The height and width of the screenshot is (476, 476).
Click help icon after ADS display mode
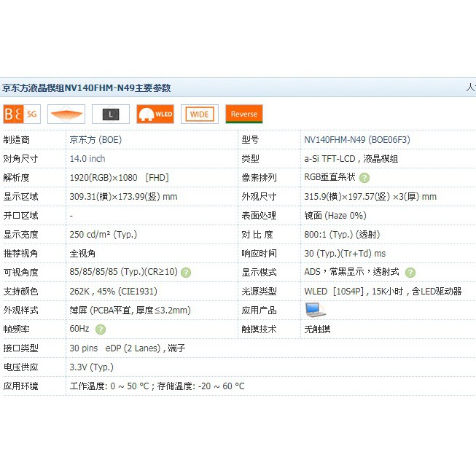click(410, 272)
